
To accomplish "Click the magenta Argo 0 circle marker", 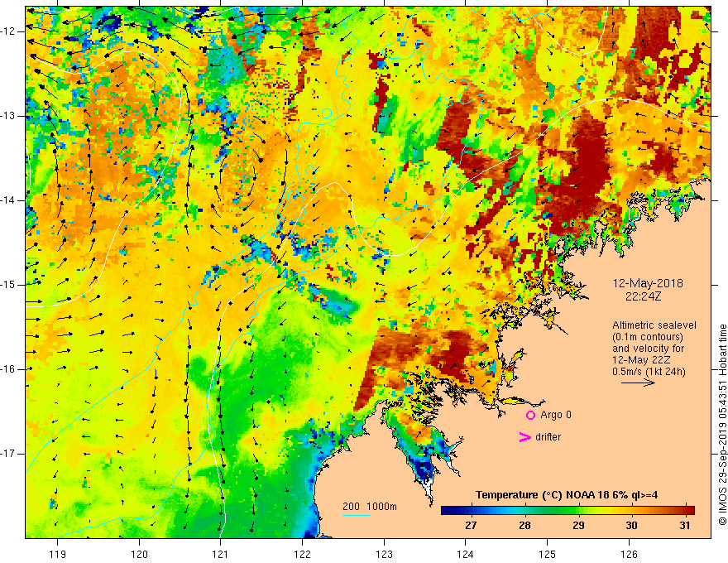I will [530, 415].
